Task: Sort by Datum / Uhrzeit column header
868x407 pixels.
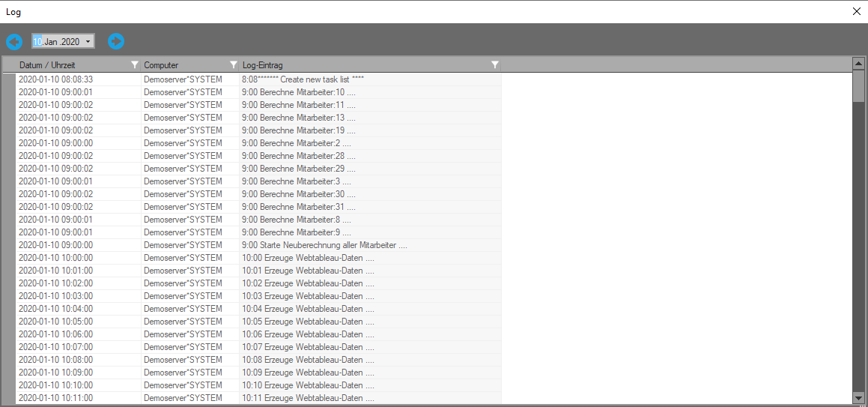Action: (x=67, y=65)
